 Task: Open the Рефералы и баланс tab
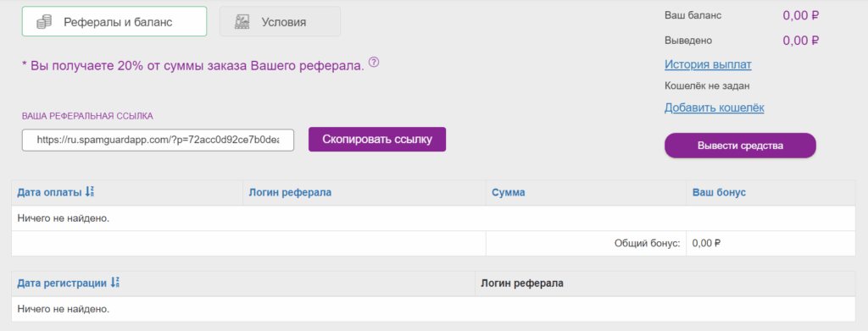(114, 21)
